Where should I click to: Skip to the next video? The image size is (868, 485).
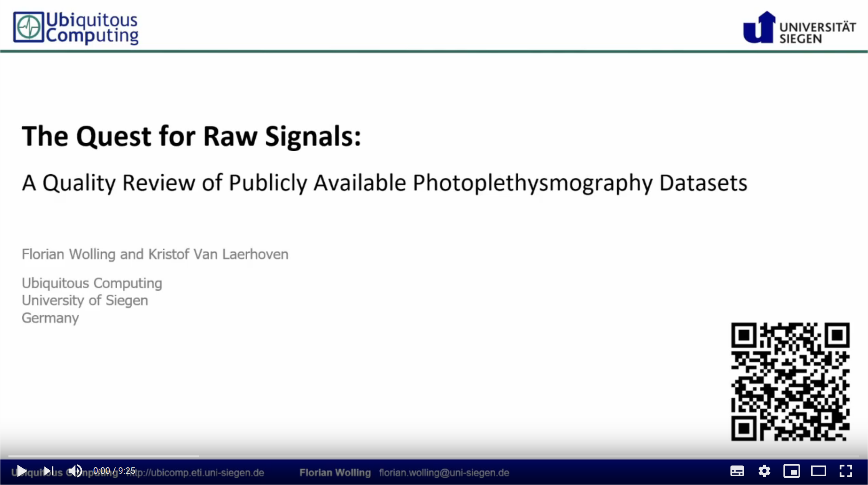coord(48,471)
